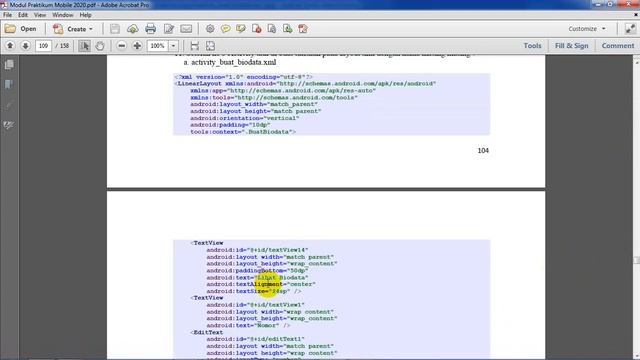Click the Open file button

point(21,29)
